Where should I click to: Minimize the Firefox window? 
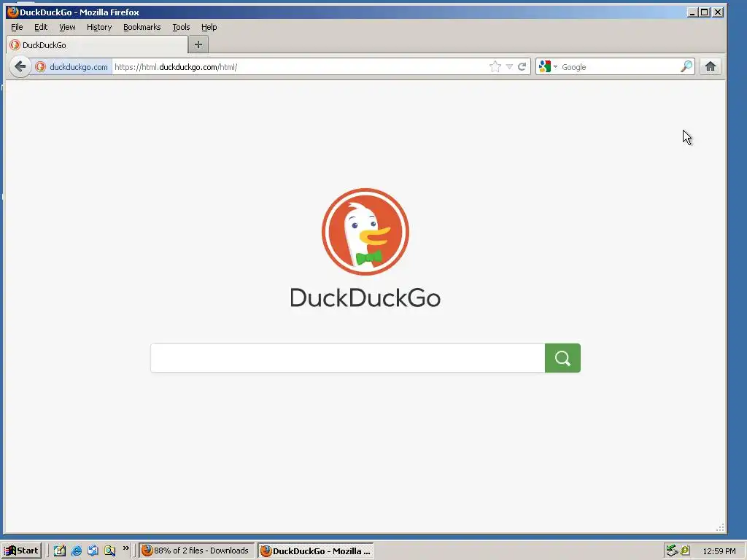pos(693,12)
